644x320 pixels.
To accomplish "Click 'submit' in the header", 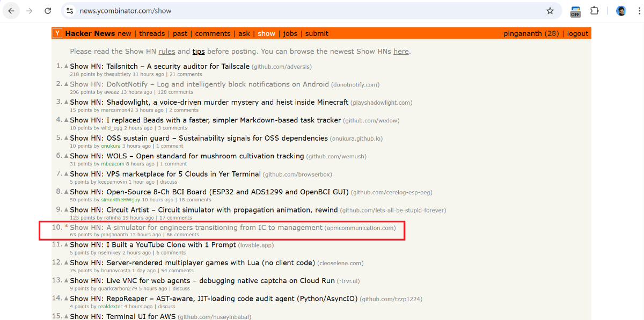I will (317, 33).
